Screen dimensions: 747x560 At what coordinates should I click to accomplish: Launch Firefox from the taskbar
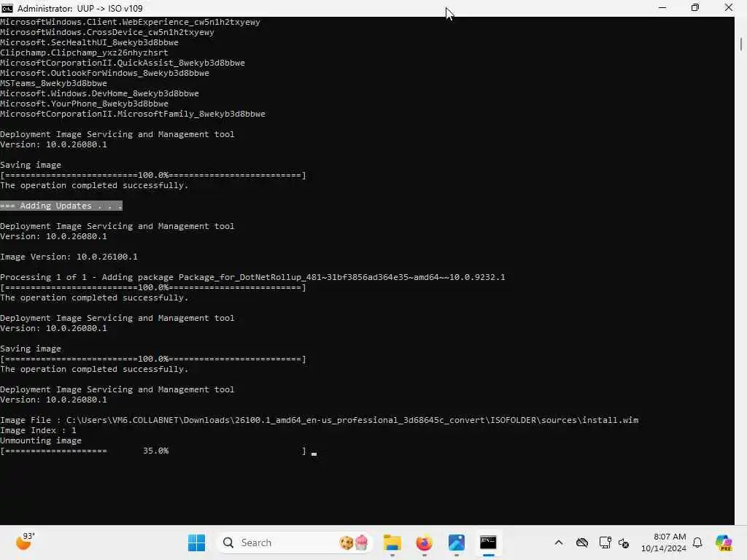(424, 542)
